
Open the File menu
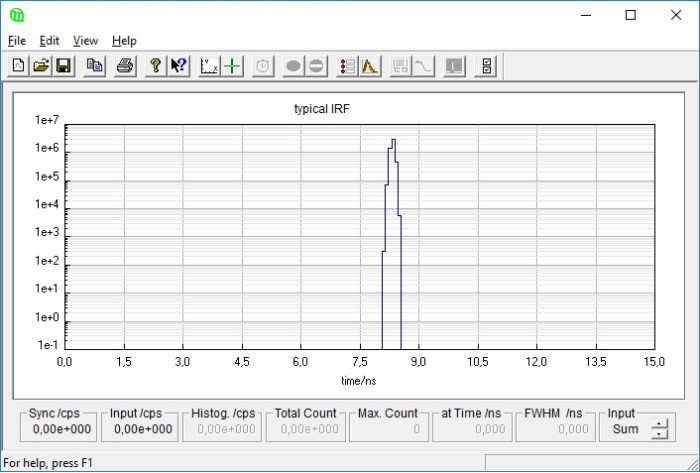[x=17, y=41]
